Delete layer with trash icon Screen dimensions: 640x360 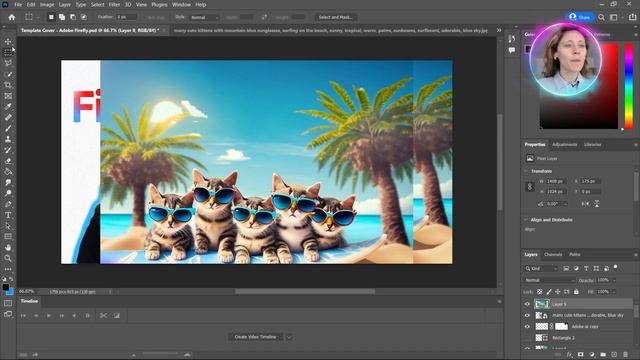pos(626,355)
